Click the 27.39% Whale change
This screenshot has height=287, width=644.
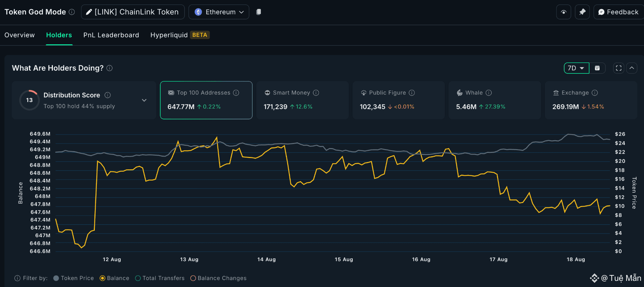click(492, 107)
